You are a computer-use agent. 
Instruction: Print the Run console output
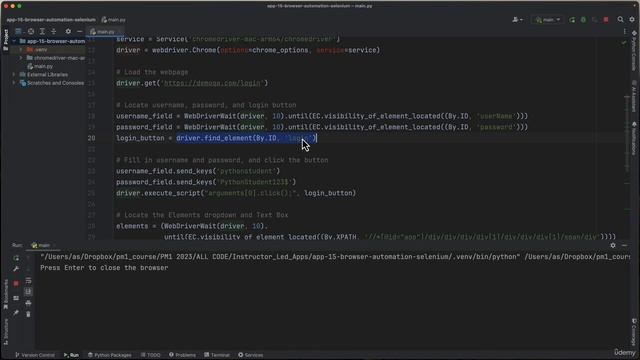28,303
